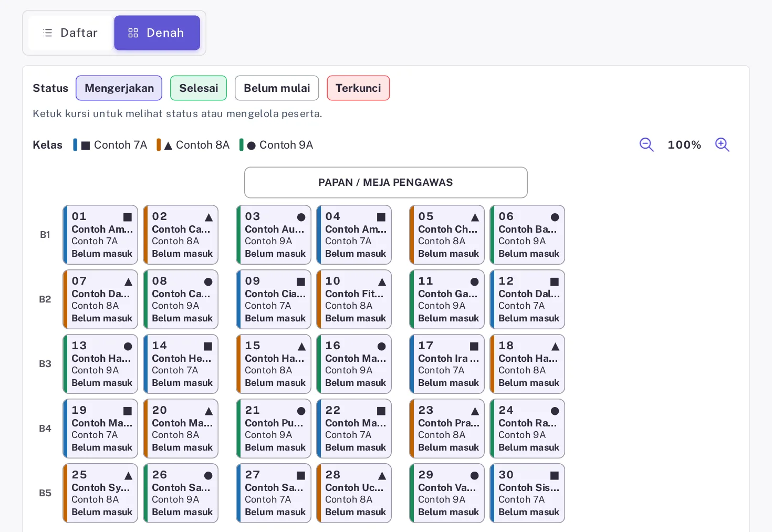Click the zoom out magnifier icon
Viewport: 772px width, 532px height.
[x=646, y=144]
